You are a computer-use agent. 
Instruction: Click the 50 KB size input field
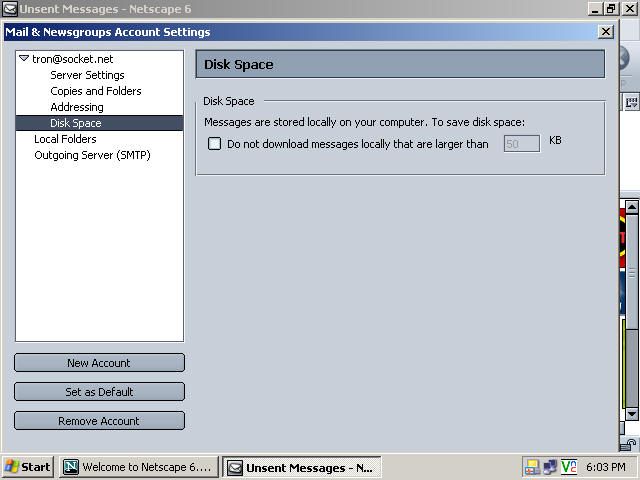pos(522,144)
